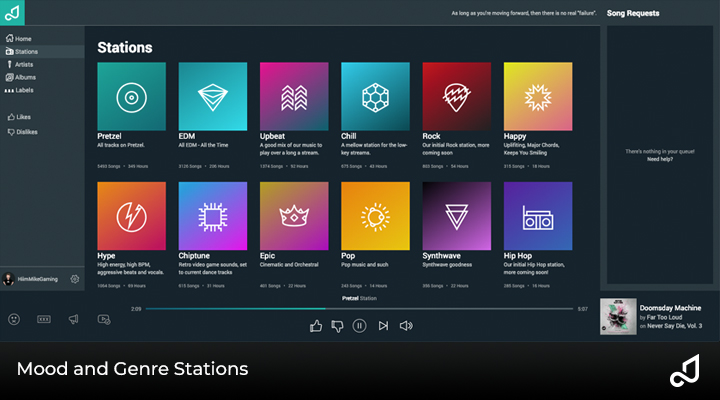720x400 pixels.
Task: Open Artists in the sidebar
Action: point(22,64)
